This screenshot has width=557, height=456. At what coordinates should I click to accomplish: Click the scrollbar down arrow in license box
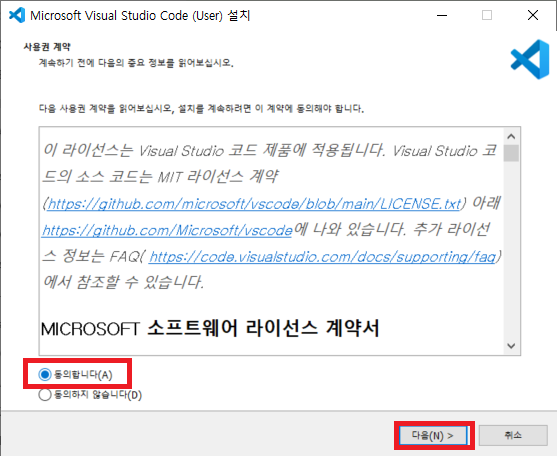[511, 346]
